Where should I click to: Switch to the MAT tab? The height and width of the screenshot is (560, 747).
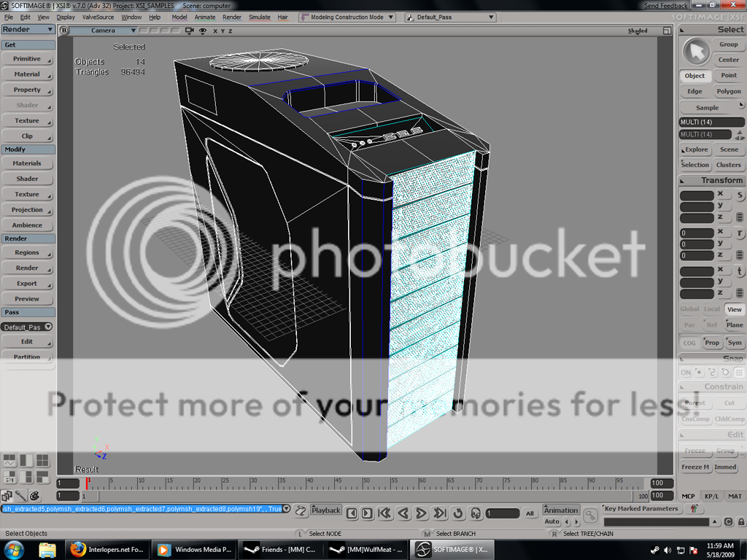coord(735,496)
